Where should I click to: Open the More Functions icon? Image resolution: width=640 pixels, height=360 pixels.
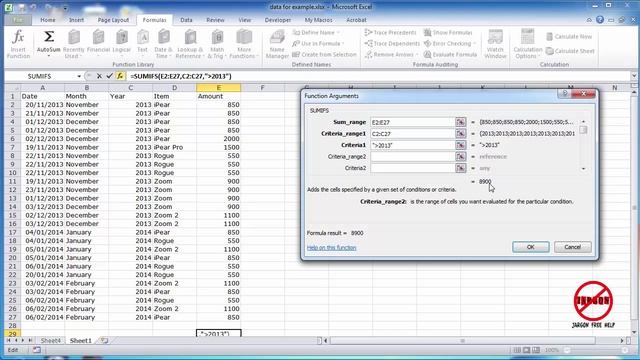[244, 44]
